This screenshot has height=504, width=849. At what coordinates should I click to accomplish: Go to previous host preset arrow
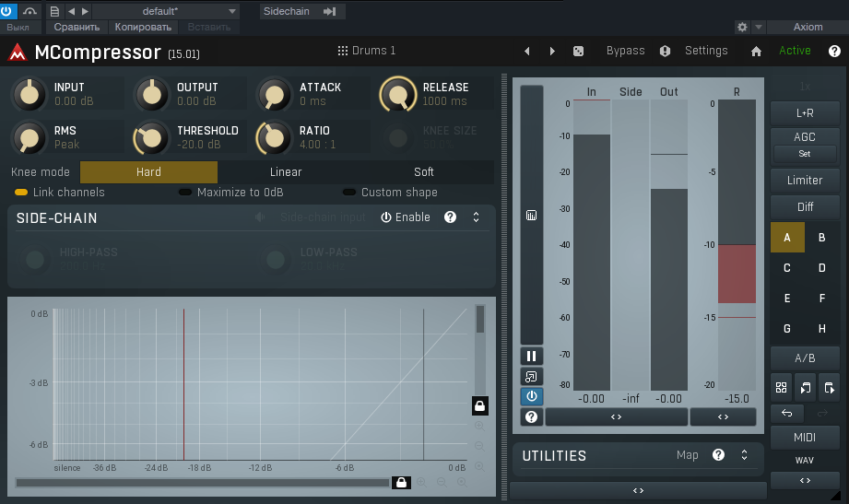click(72, 11)
